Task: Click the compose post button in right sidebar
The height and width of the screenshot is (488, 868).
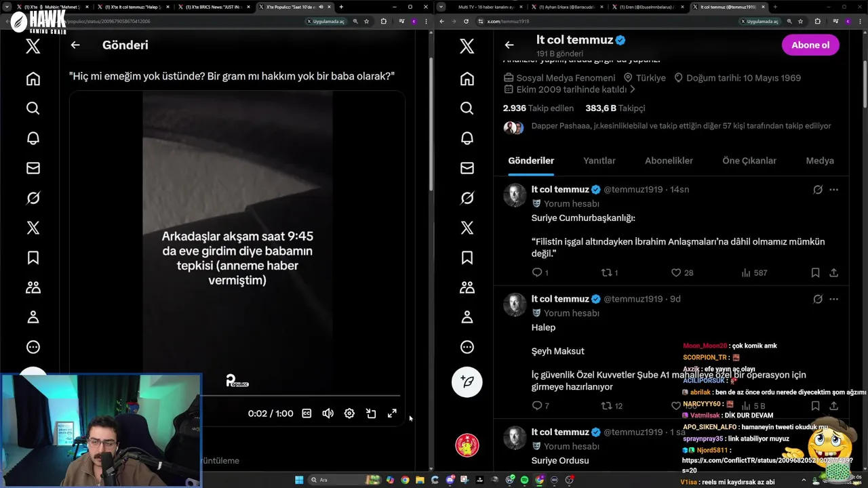Action: 467,382
